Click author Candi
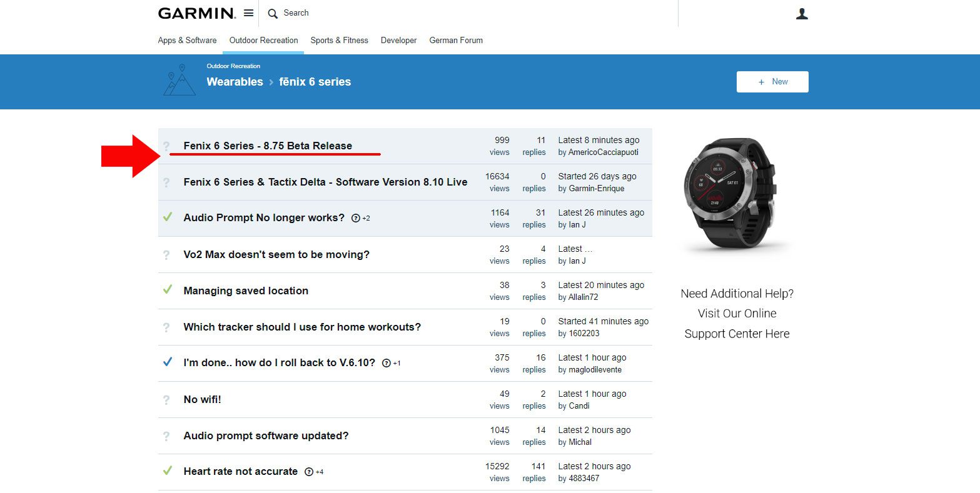This screenshot has width=980, height=493. point(579,406)
